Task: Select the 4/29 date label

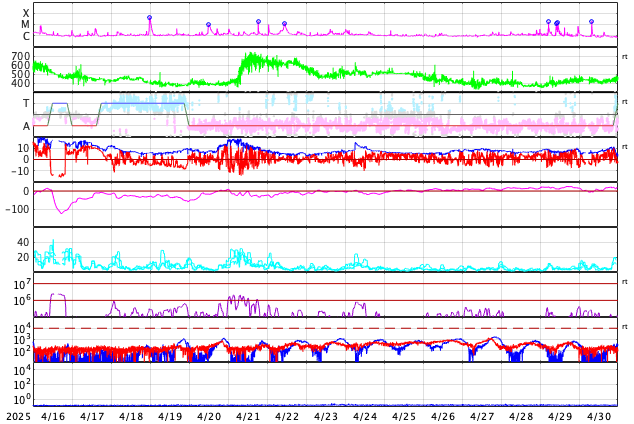Action: tap(560, 416)
